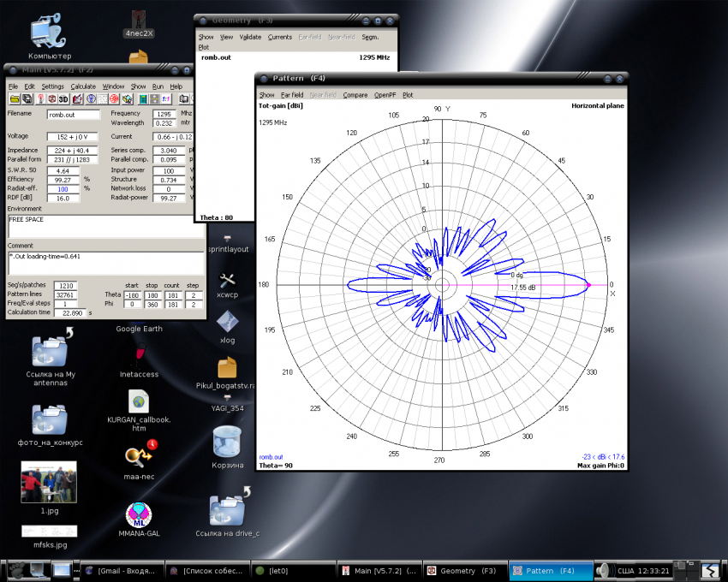The width and height of the screenshot is (728, 582).
Task: Click the edit NEC input pencil icon
Action: 76,99
